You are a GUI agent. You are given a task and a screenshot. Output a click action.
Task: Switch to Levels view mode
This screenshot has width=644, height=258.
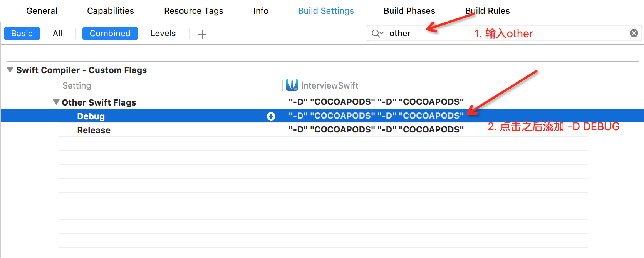163,34
